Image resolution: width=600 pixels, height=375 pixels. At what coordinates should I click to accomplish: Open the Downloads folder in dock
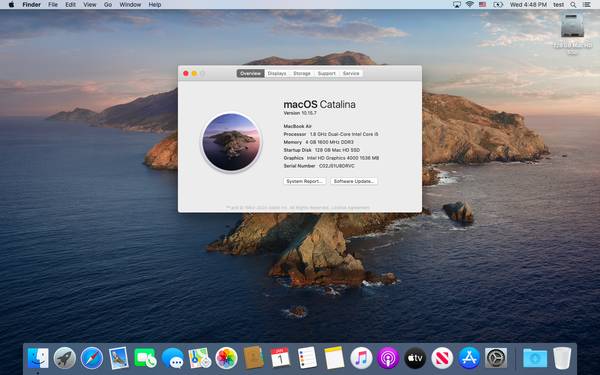pos(535,358)
